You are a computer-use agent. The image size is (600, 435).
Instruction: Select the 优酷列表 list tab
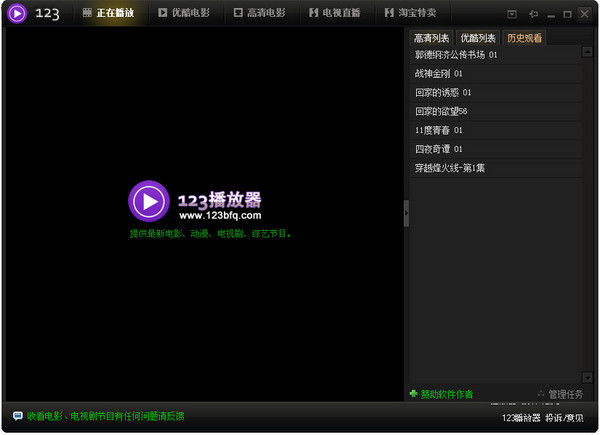478,38
